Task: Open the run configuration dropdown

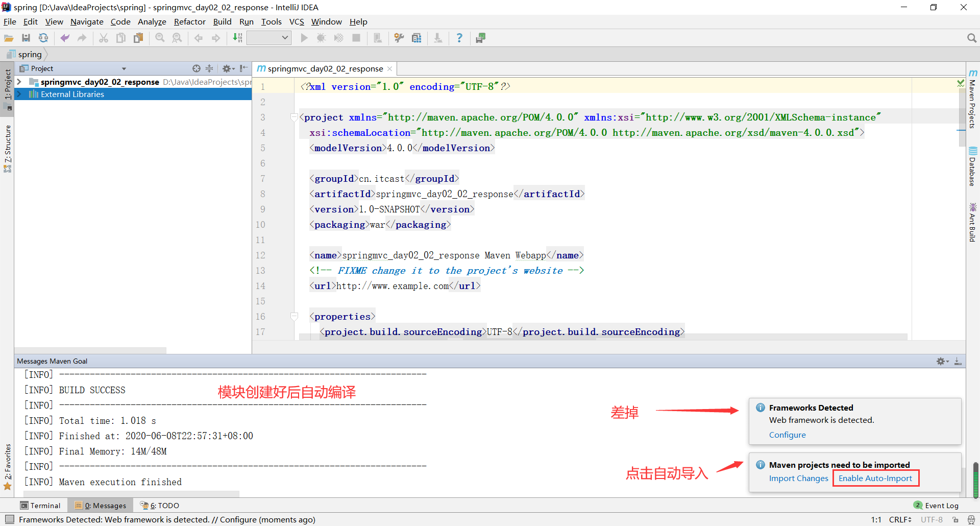Action: [269, 38]
